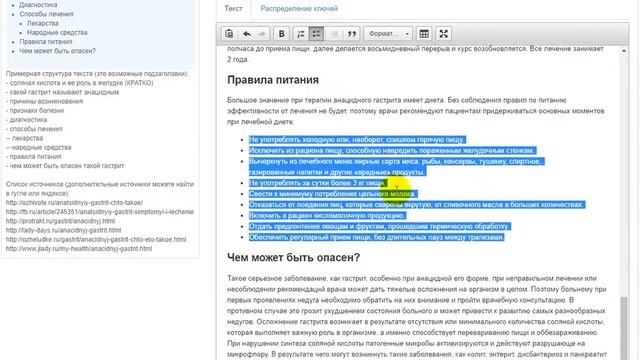
Task: Toggle bulleted list formatting
Action: pyautogui.click(x=316, y=34)
